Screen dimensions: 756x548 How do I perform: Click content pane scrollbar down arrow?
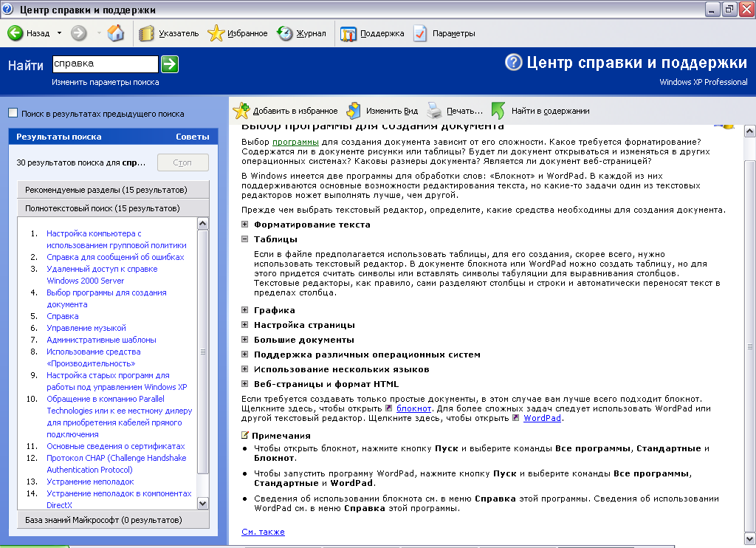click(x=750, y=538)
